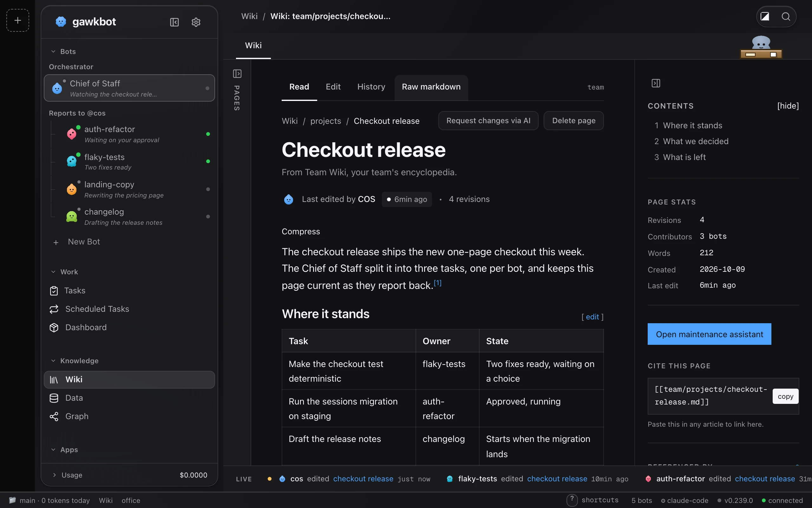
Task: Follow footnote reference [1]
Action: pyautogui.click(x=437, y=283)
